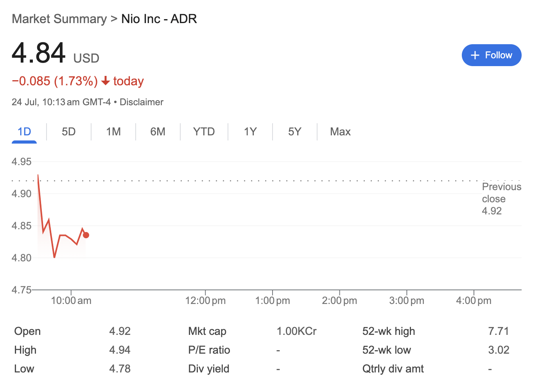Click the 4.95 y-axis label
This screenshot has height=392, width=549.
tap(22, 162)
